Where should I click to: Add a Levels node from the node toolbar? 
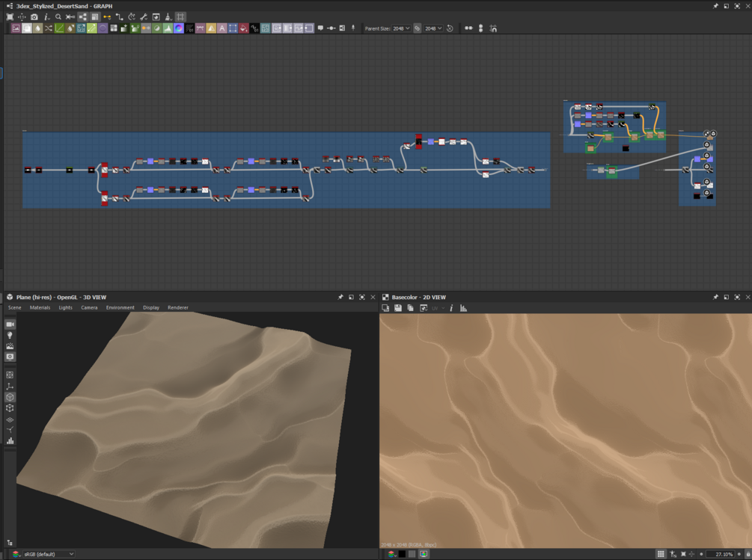(x=168, y=28)
